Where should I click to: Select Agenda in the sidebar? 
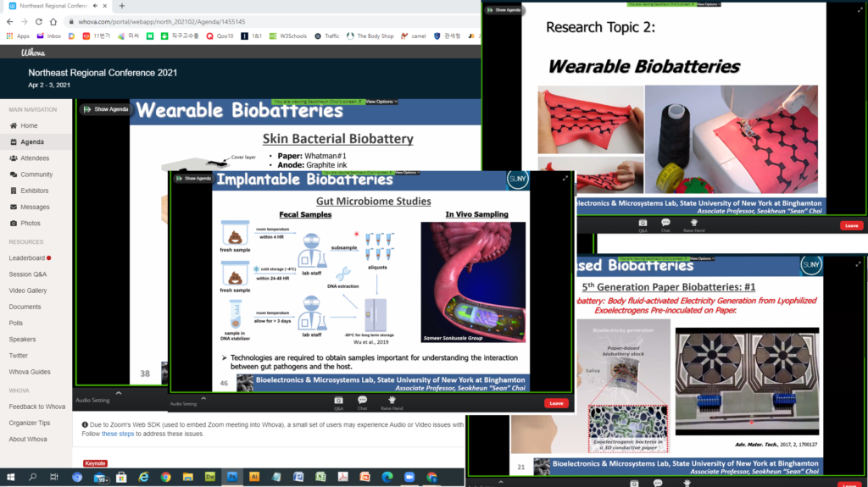coord(32,141)
